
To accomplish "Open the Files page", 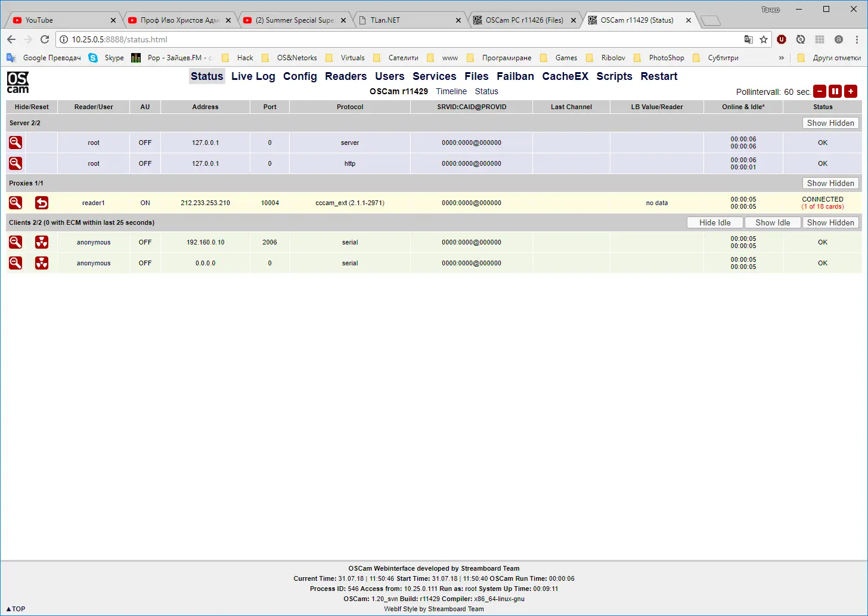I will point(476,76).
